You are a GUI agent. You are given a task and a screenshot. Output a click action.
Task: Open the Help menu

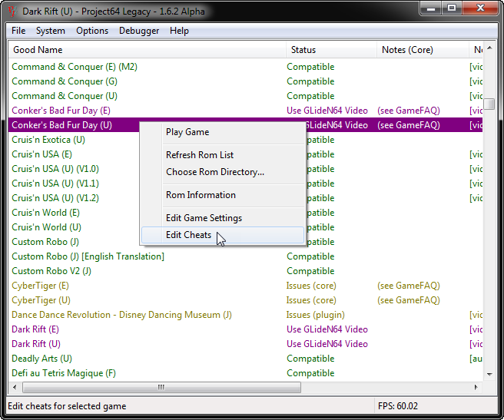[x=179, y=31]
